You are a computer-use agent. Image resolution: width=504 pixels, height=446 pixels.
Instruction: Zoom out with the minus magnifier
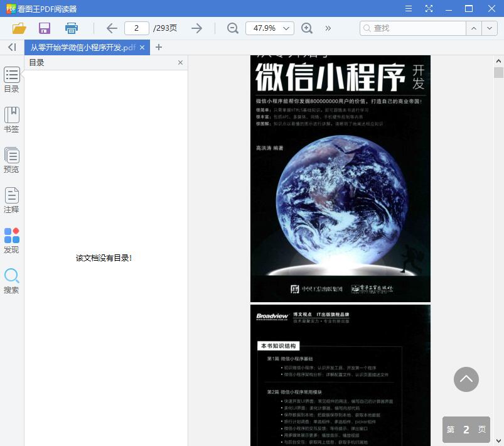pos(232,28)
